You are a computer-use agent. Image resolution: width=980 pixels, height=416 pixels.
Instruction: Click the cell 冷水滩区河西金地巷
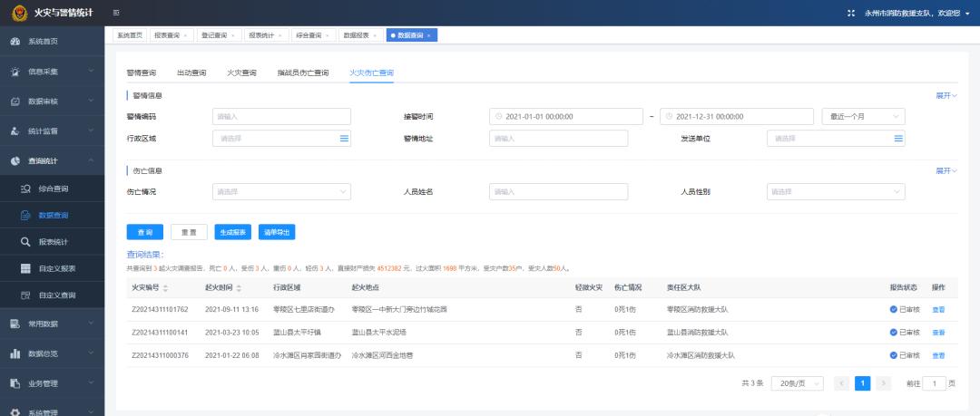coord(383,356)
